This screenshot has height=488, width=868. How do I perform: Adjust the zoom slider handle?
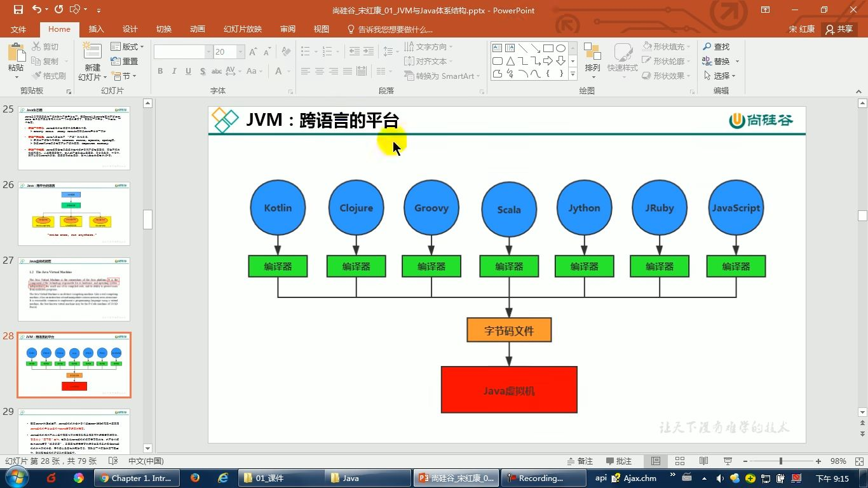coord(781,461)
